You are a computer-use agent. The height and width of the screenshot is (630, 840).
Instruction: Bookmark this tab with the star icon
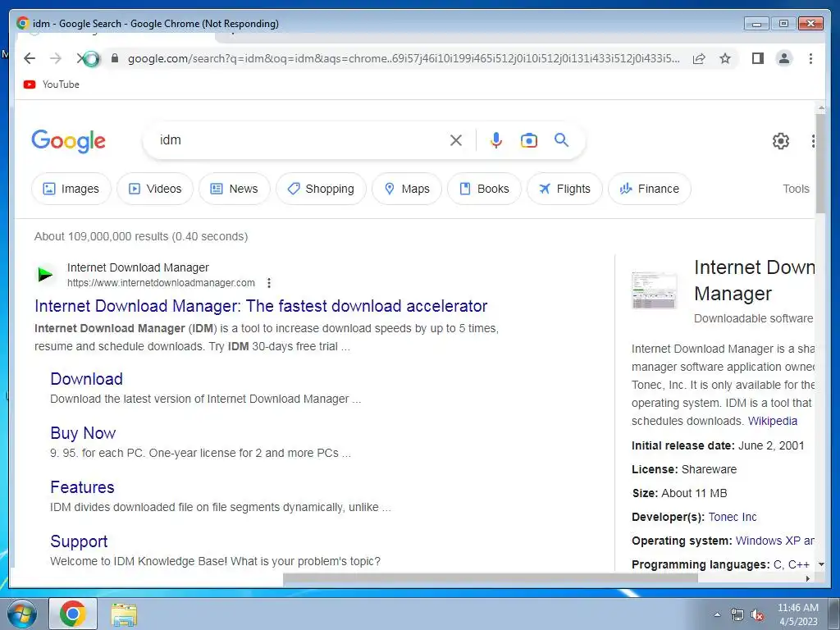tap(725, 58)
